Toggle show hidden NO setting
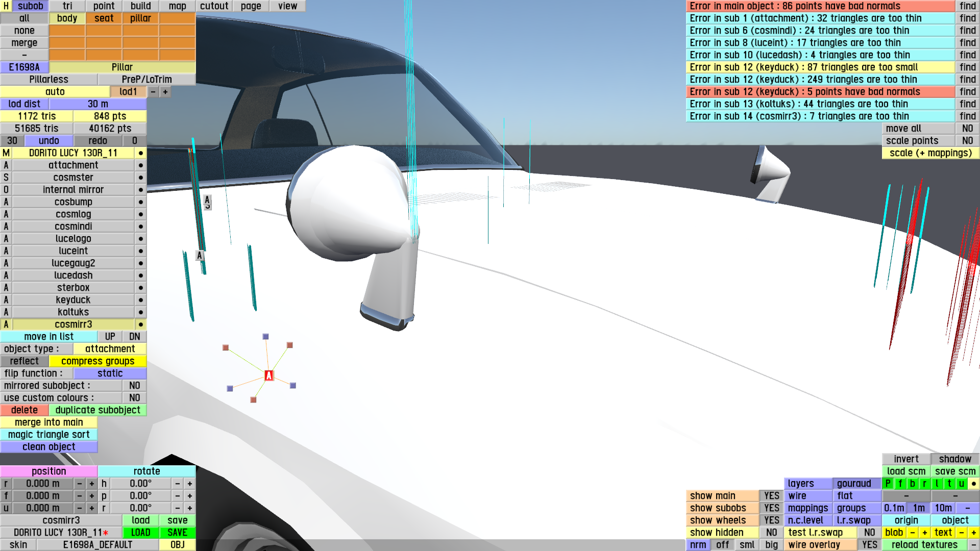This screenshot has width=980, height=551. point(771,533)
